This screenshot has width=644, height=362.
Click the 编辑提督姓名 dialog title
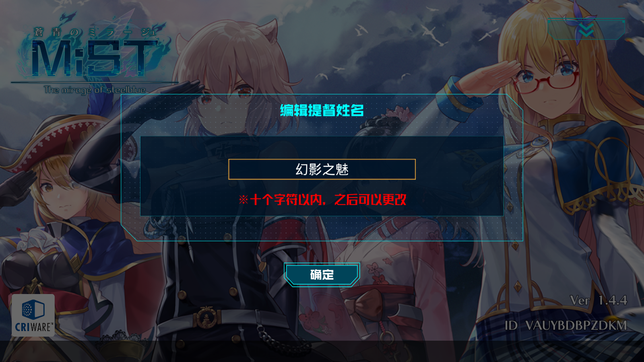(322, 110)
